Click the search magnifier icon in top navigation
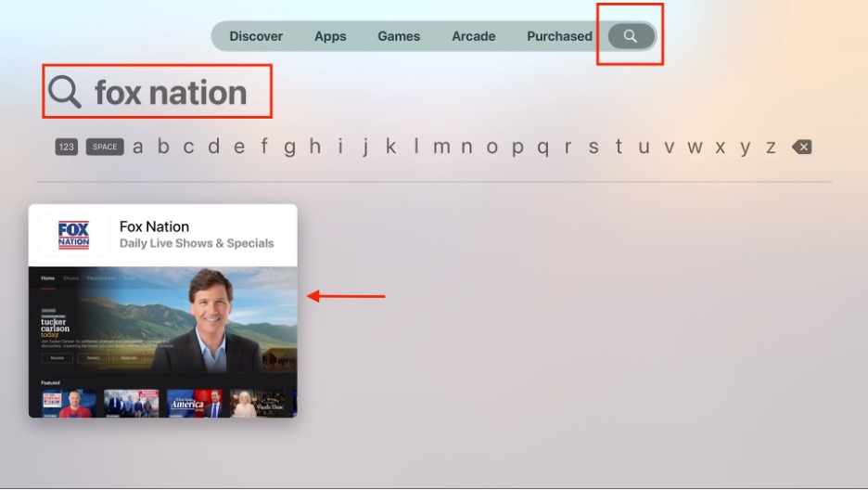Screen dimensions: 868x490 point(631,36)
